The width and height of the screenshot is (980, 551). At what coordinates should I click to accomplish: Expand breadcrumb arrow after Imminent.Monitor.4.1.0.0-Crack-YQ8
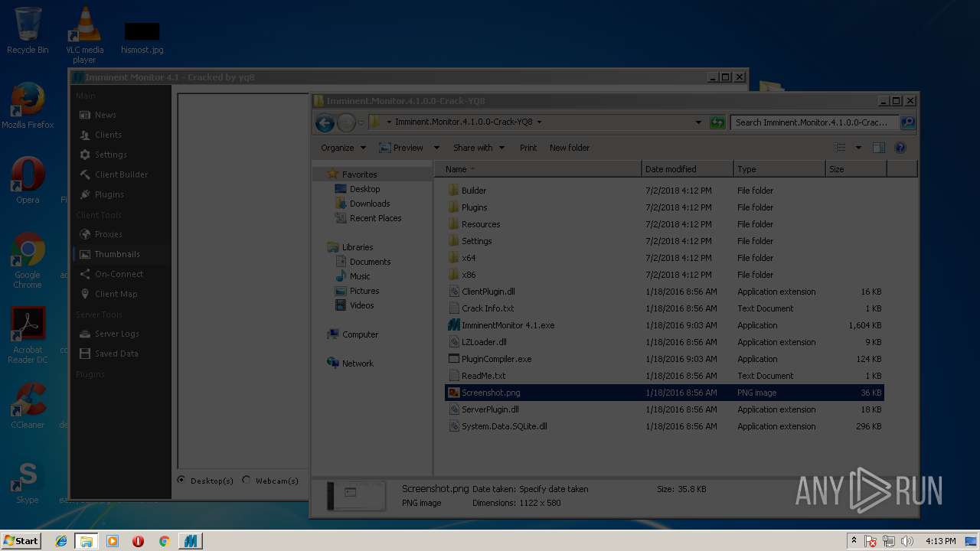[539, 122]
